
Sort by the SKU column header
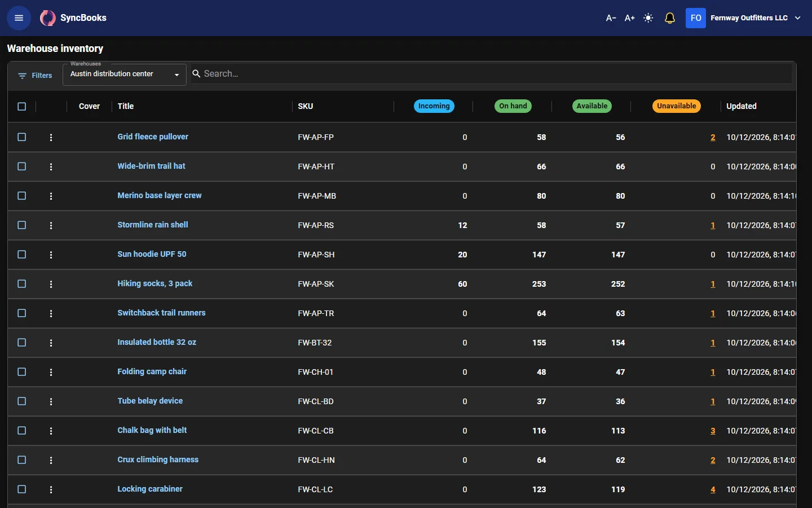point(306,106)
